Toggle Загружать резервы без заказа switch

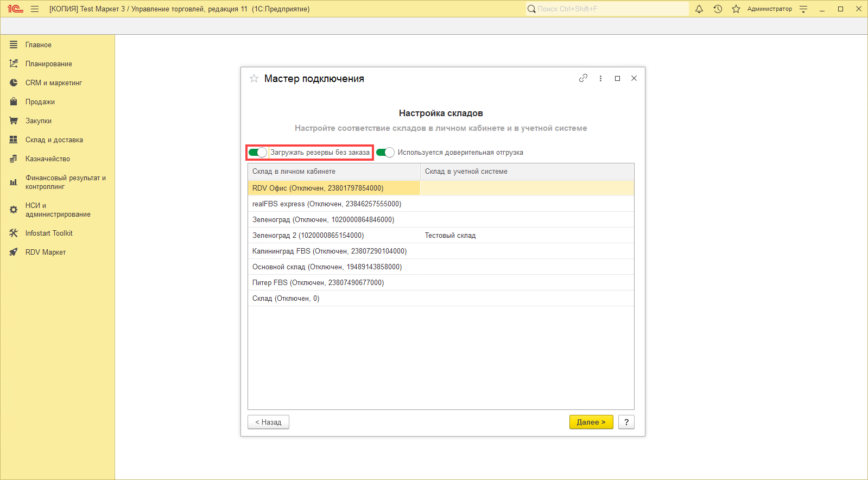click(258, 153)
